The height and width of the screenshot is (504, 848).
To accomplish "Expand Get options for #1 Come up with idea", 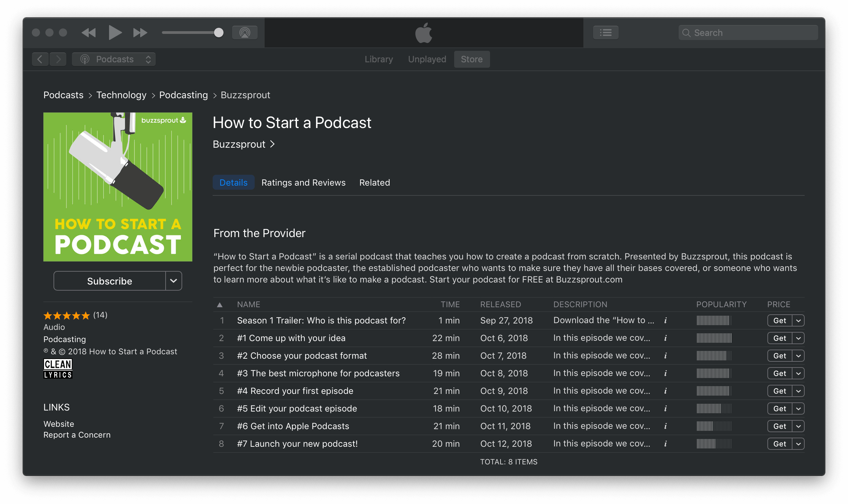I will (x=799, y=338).
